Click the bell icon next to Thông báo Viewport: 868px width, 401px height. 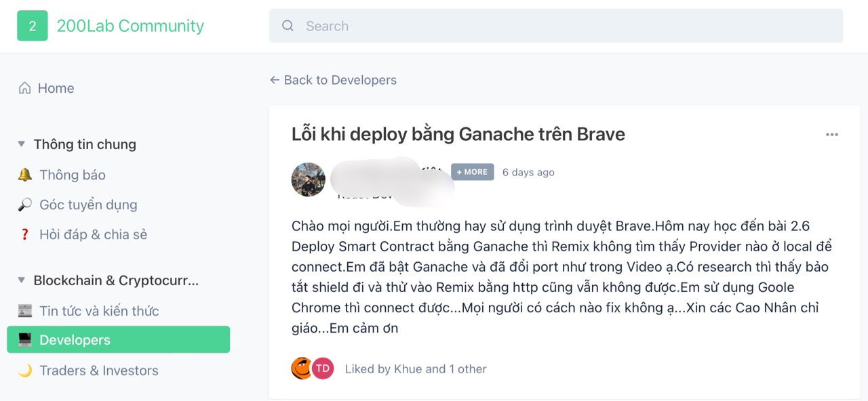tap(25, 175)
